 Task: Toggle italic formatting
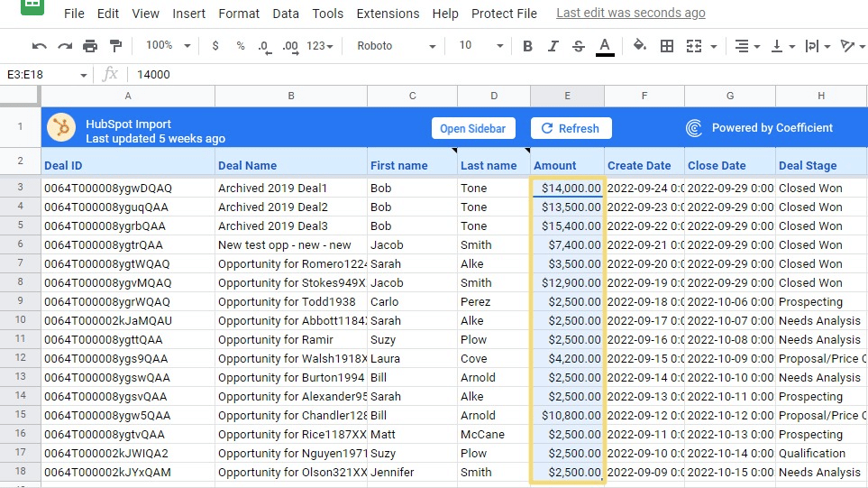pyautogui.click(x=553, y=46)
